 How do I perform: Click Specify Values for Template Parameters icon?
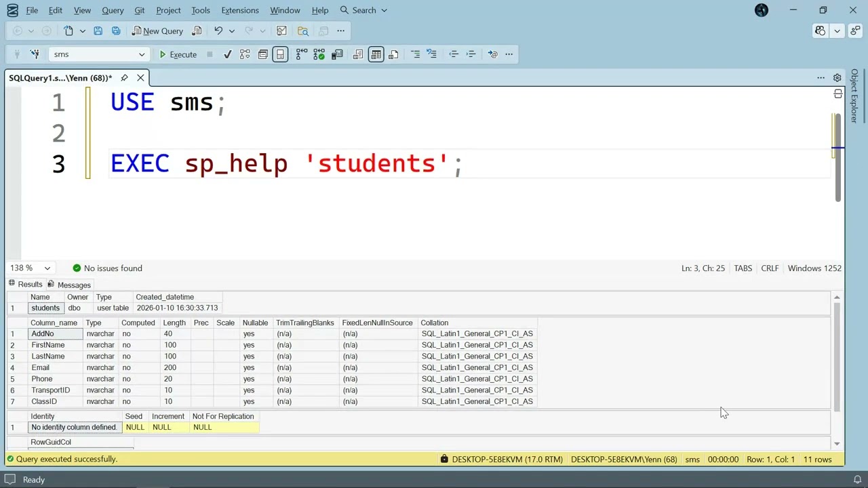click(x=493, y=54)
